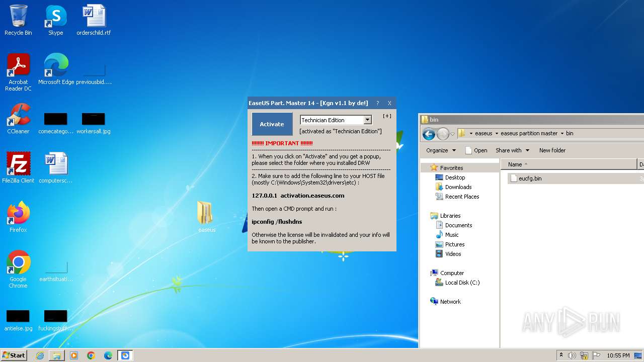Click easeus partition master breadcrumb
Screen dimensions: 644x362
coord(529,133)
